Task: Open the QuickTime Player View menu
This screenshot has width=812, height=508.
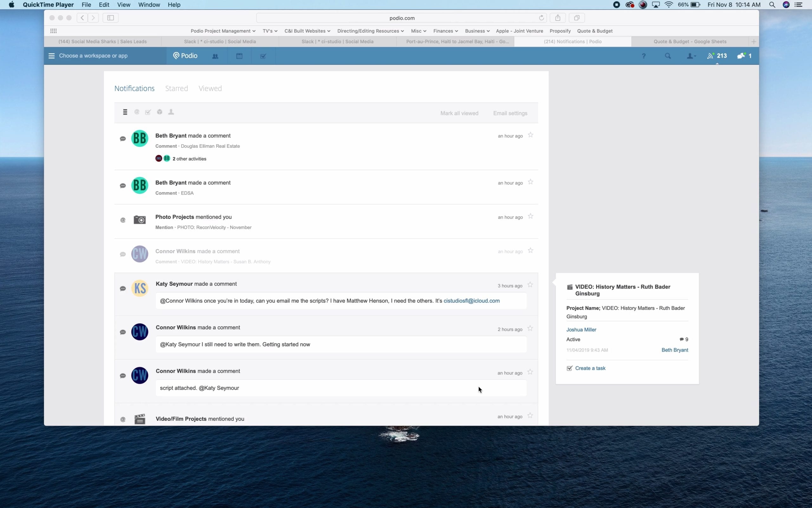Action: (x=123, y=5)
